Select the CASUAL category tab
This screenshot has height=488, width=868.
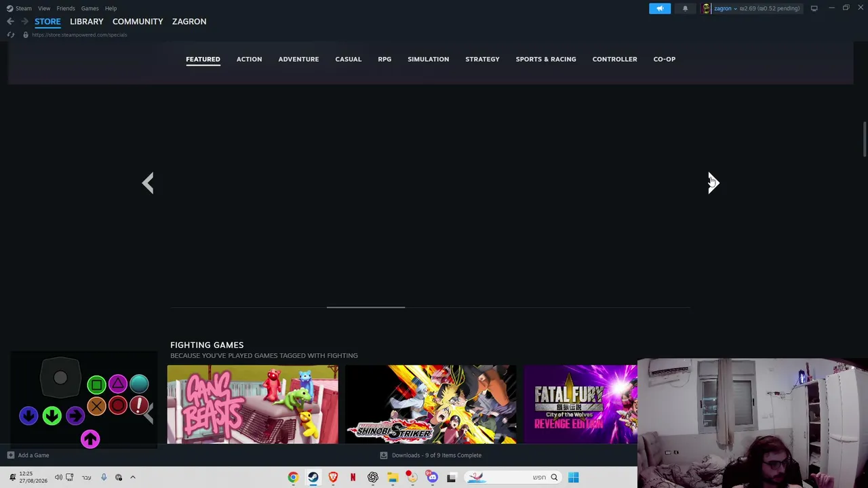coord(348,59)
